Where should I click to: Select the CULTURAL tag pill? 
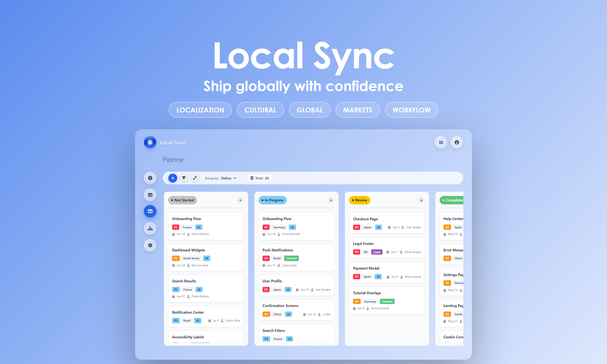point(260,110)
